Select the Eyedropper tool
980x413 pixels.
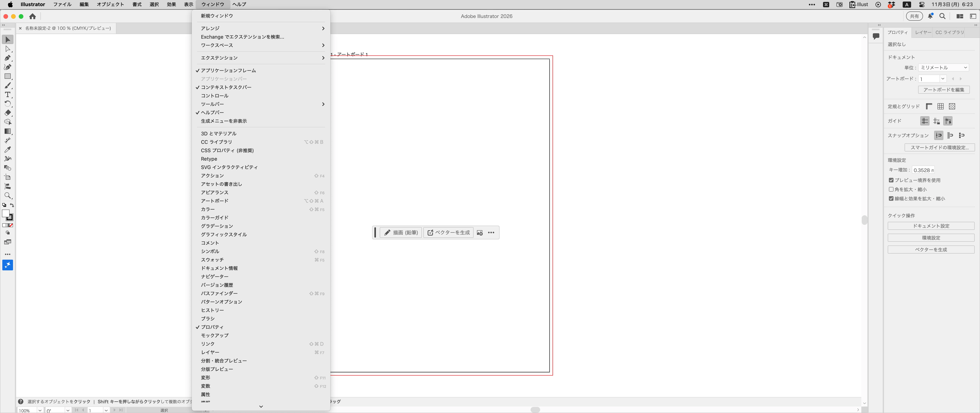point(8,149)
